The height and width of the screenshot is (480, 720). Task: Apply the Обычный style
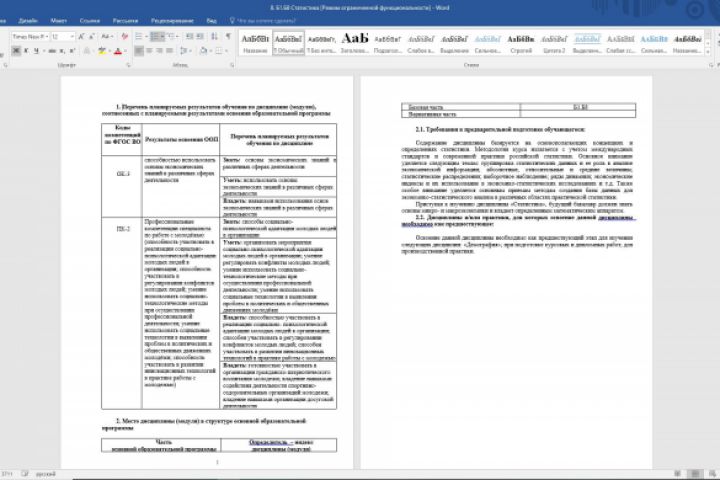[288, 43]
